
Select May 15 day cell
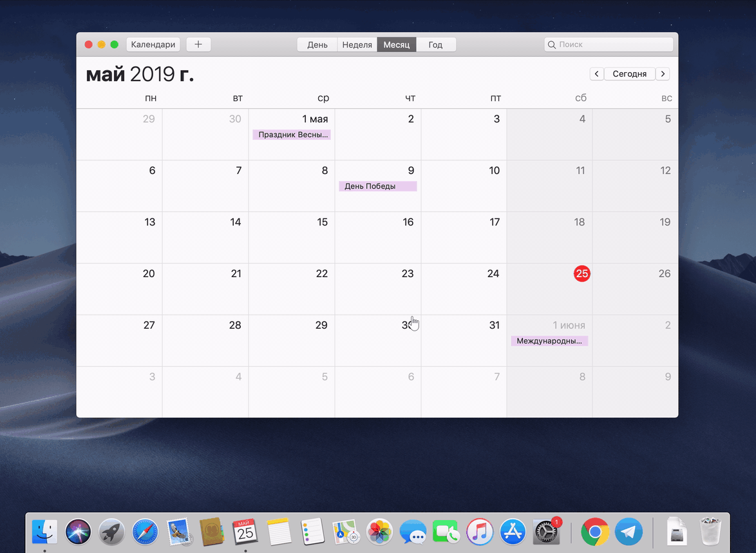pyautogui.click(x=292, y=237)
